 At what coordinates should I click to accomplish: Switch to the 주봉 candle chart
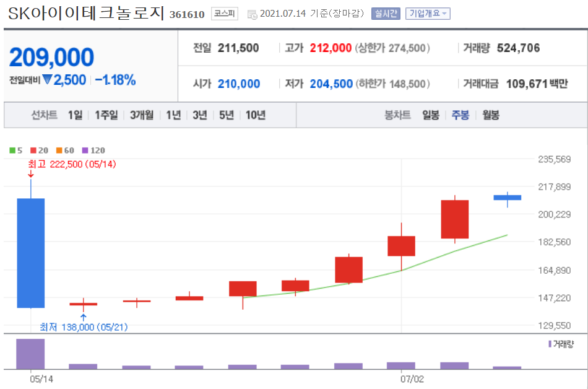[460, 115]
